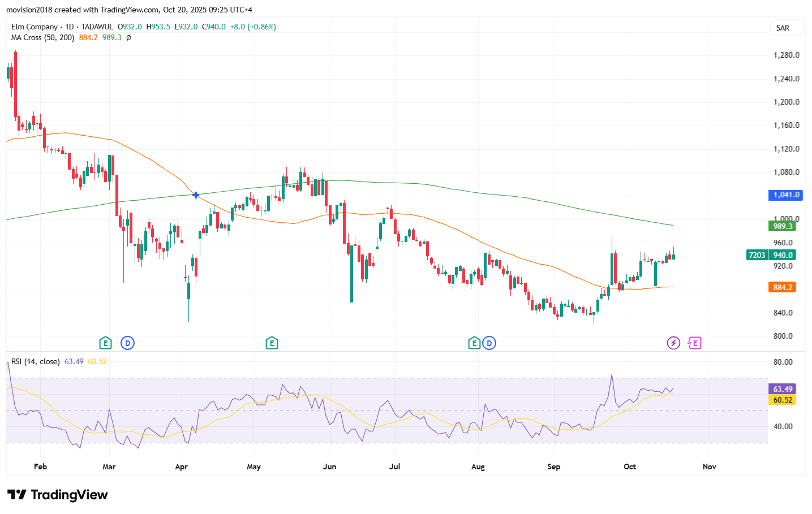Click the Oct label on time axis
The width and height of the screenshot is (812, 514).
pos(630,467)
